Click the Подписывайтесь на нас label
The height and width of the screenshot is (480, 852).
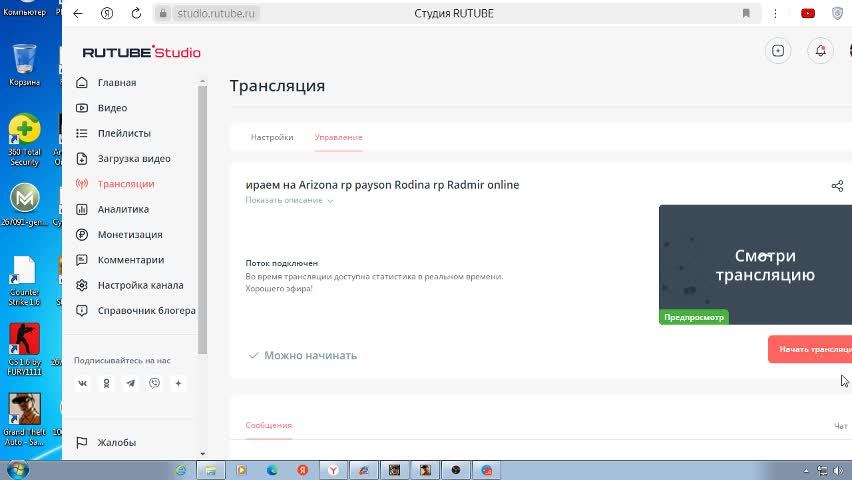(x=122, y=360)
